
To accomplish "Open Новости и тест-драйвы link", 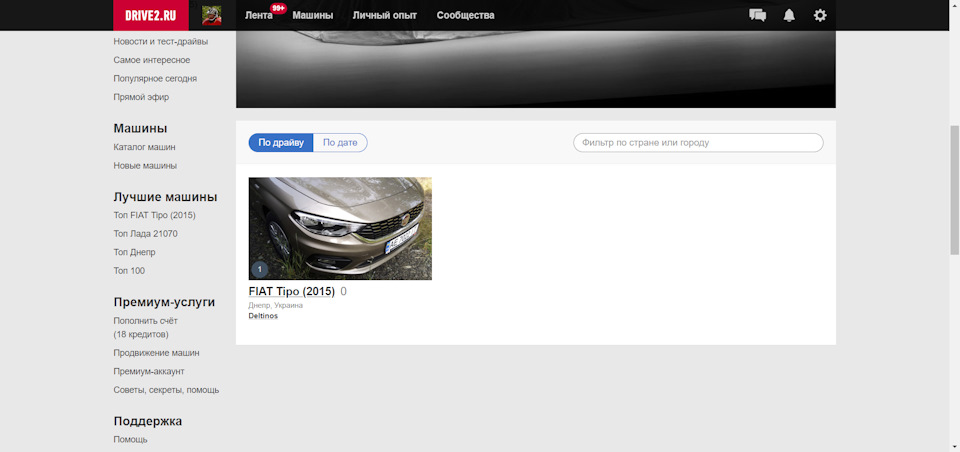I will (x=160, y=42).
